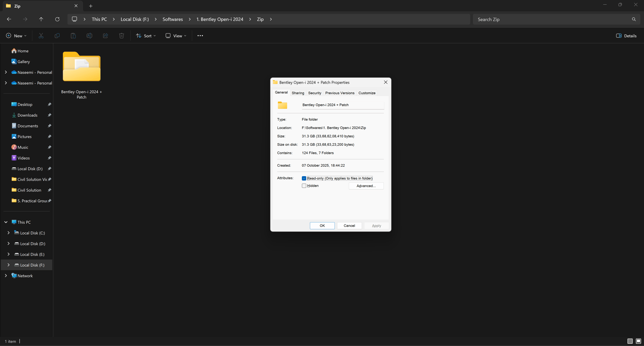644x346 pixels.
Task: Click the Share icon in toolbar
Action: [105, 36]
